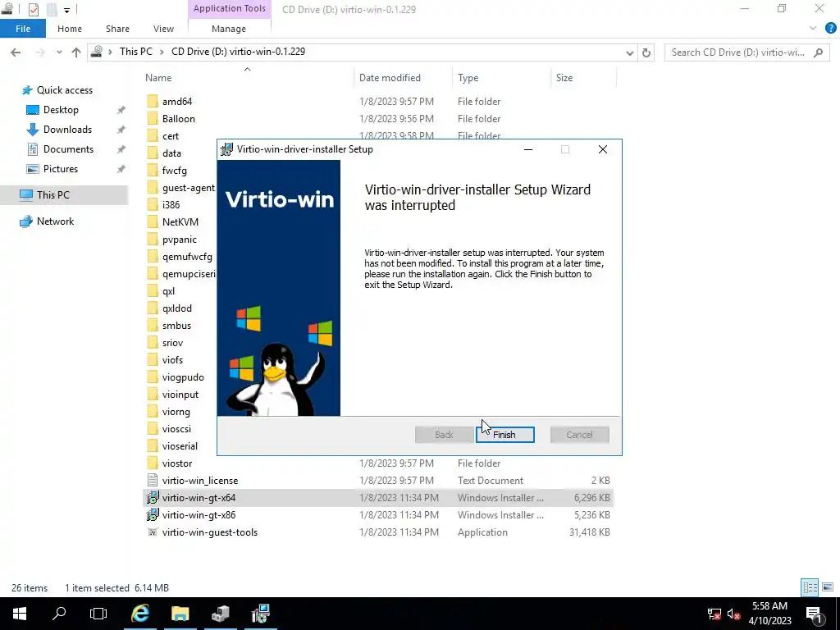Open File Explorer from taskbar
Image resolution: width=840 pixels, height=630 pixels.
click(x=180, y=614)
